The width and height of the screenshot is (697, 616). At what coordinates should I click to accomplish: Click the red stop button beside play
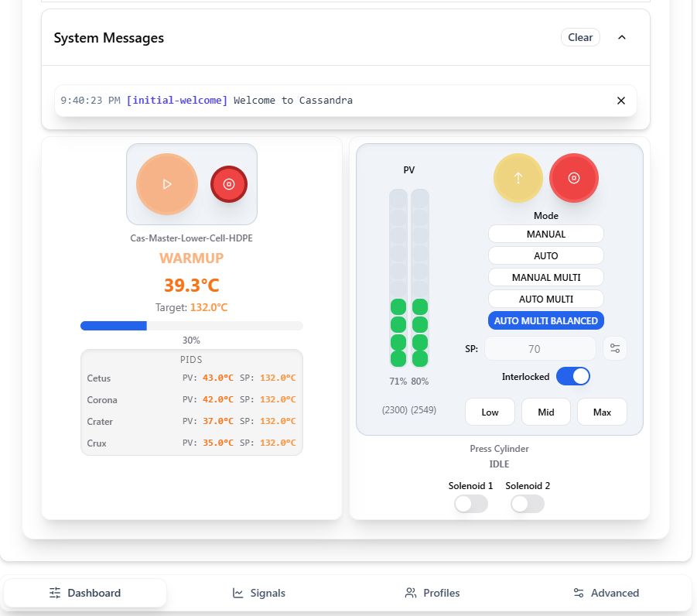coord(229,184)
